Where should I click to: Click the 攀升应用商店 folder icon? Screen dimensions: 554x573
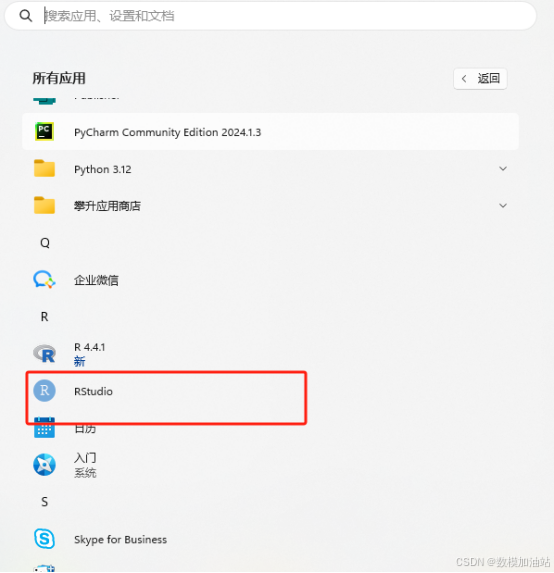[44, 205]
